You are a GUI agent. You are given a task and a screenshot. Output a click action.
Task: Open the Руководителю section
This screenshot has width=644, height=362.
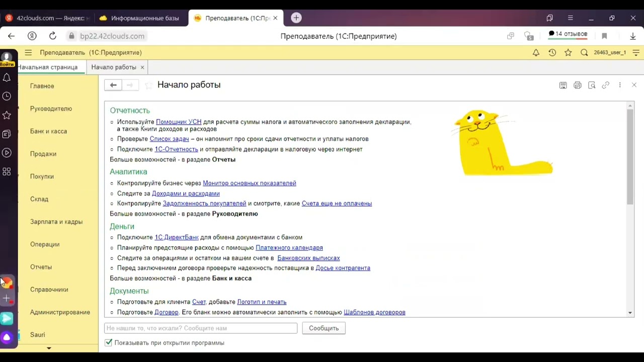(x=51, y=109)
